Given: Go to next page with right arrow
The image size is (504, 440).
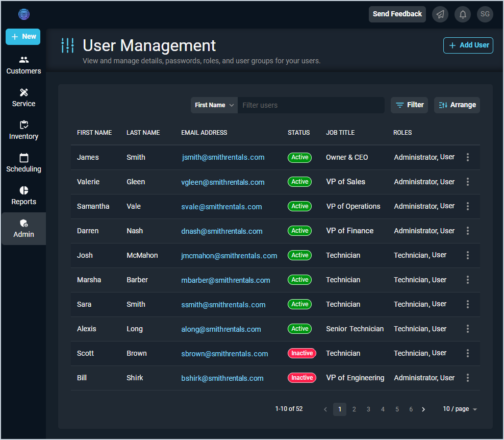Looking at the screenshot, I should 423,409.
